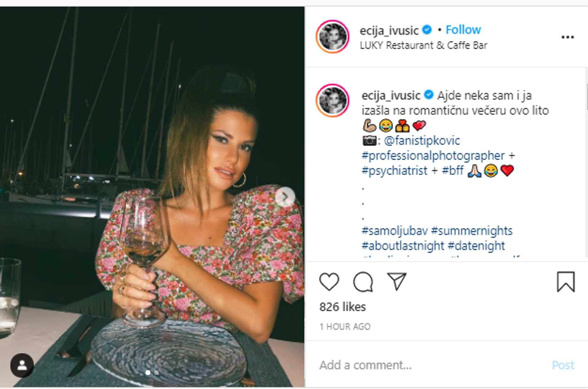Open the #samoljubav hashtag
This screenshot has width=588, height=389.
tap(395, 231)
